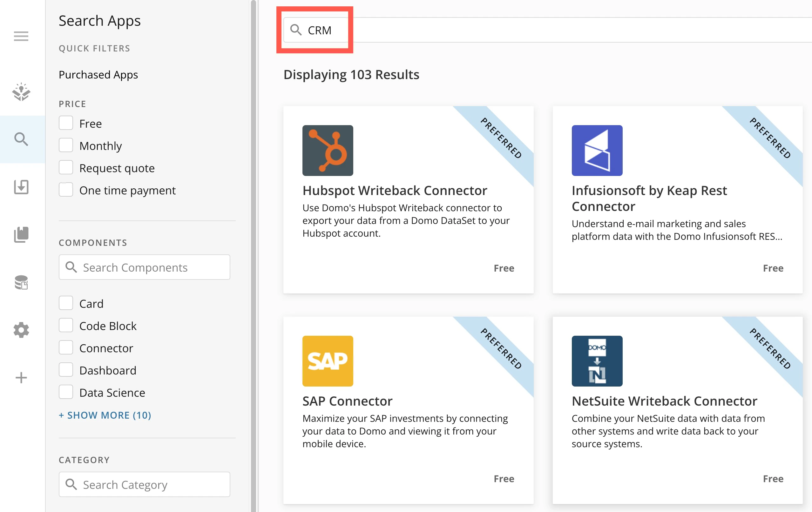Open the library stack icon in sidebar

(x=21, y=234)
